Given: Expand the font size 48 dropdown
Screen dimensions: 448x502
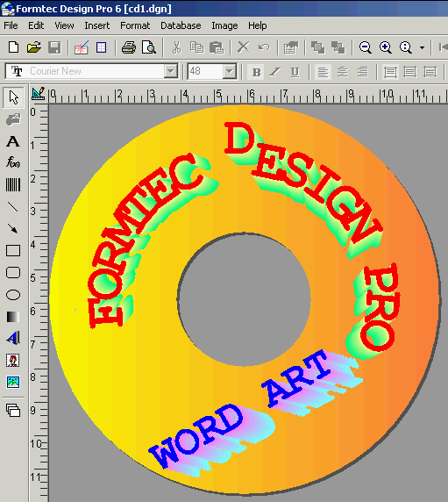Looking at the screenshot, I should (x=230, y=71).
